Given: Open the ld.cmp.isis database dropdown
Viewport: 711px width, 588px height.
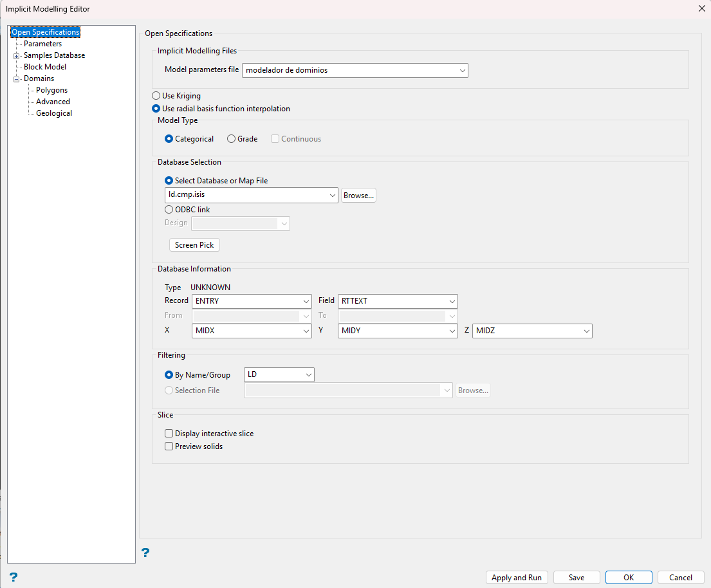Looking at the screenshot, I should pos(251,195).
